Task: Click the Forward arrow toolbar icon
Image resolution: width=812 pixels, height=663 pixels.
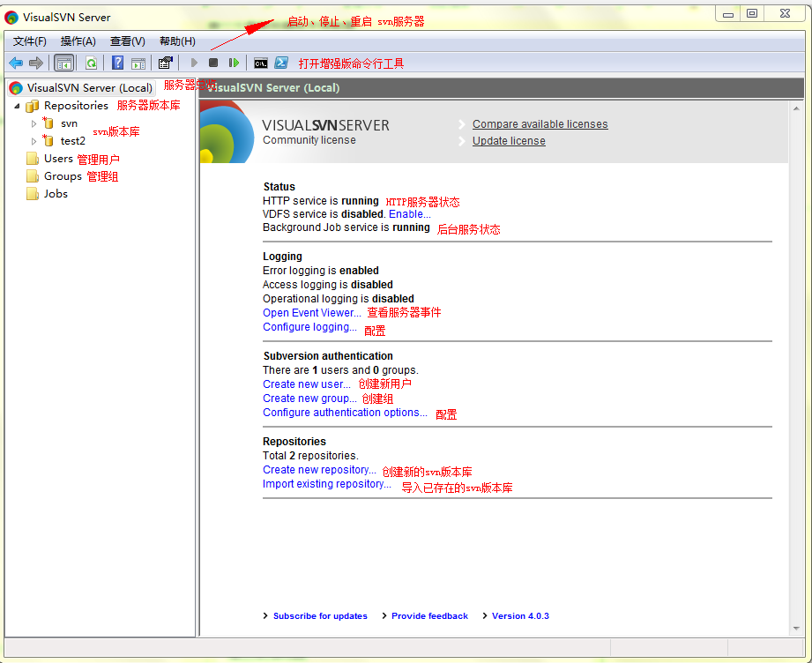Action: [36, 63]
